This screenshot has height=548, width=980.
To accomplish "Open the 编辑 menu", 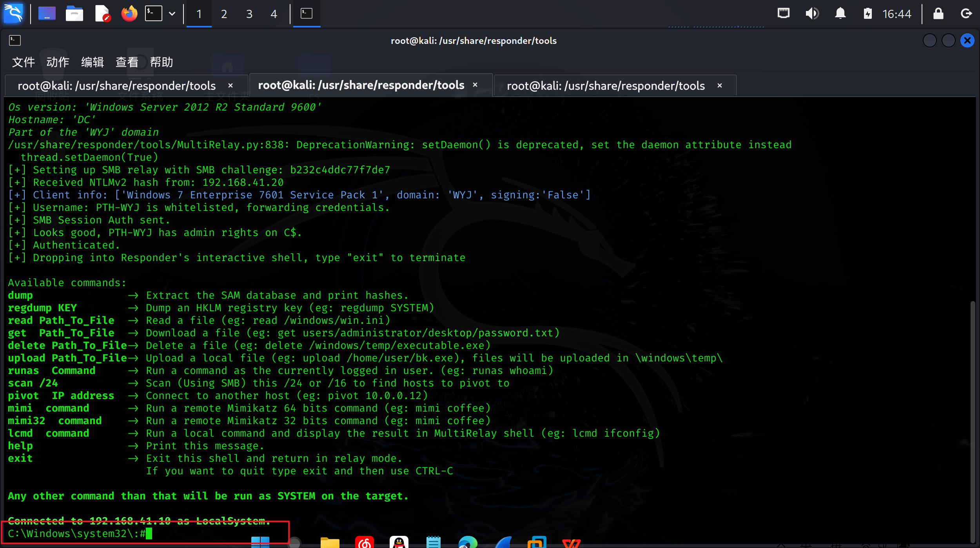I will 93,62.
